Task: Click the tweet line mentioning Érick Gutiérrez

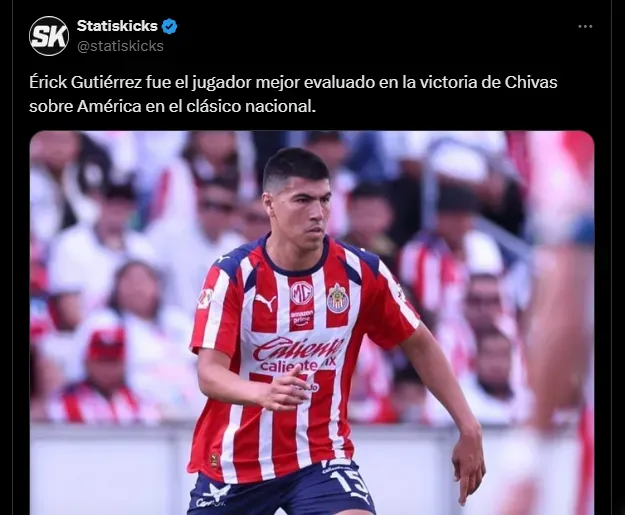Action: 293,83
